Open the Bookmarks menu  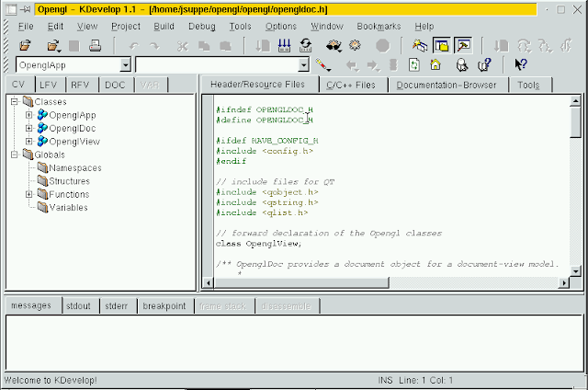pyautogui.click(x=379, y=27)
